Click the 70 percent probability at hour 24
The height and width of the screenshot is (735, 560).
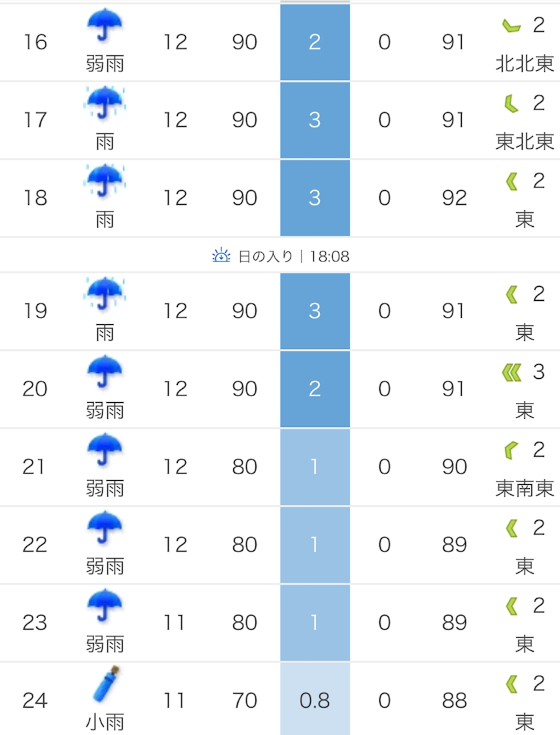point(245,700)
